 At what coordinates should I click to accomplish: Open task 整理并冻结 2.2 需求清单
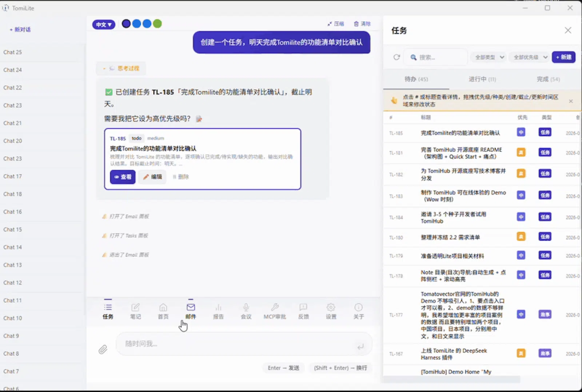[450, 237]
